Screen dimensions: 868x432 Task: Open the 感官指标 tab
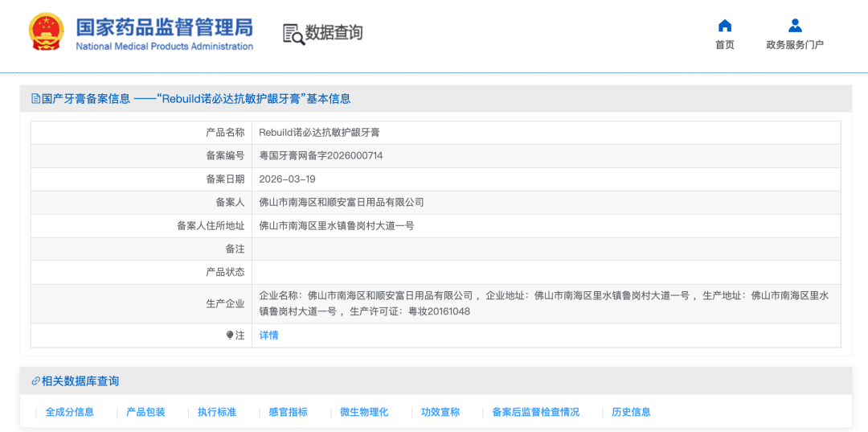[288, 412]
